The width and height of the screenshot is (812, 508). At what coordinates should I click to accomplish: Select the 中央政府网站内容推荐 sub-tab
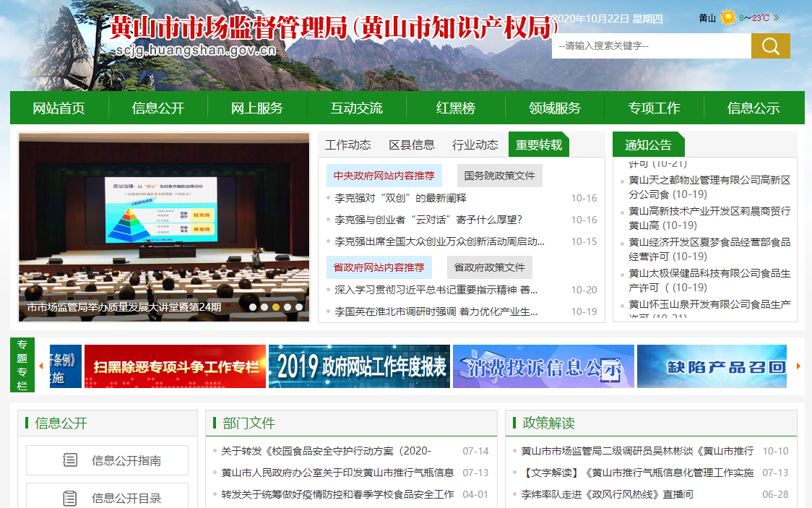coord(384,176)
